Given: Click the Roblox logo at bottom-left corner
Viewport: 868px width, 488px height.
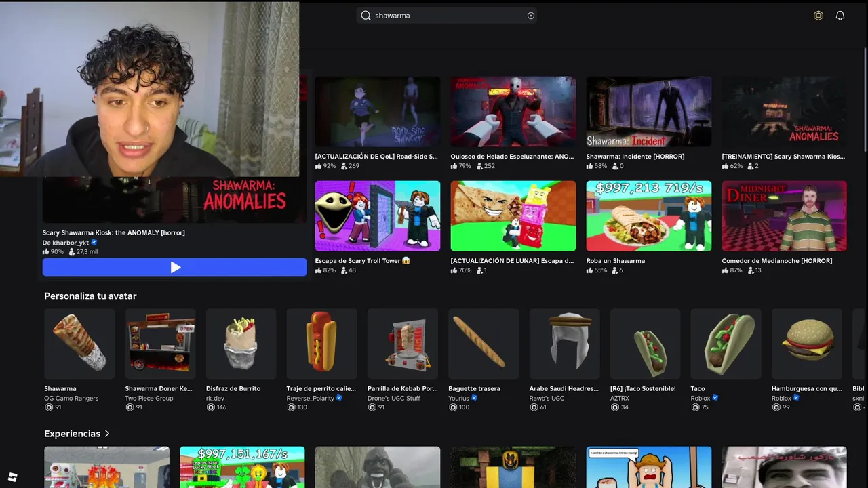Looking at the screenshot, I should tap(12, 476).
